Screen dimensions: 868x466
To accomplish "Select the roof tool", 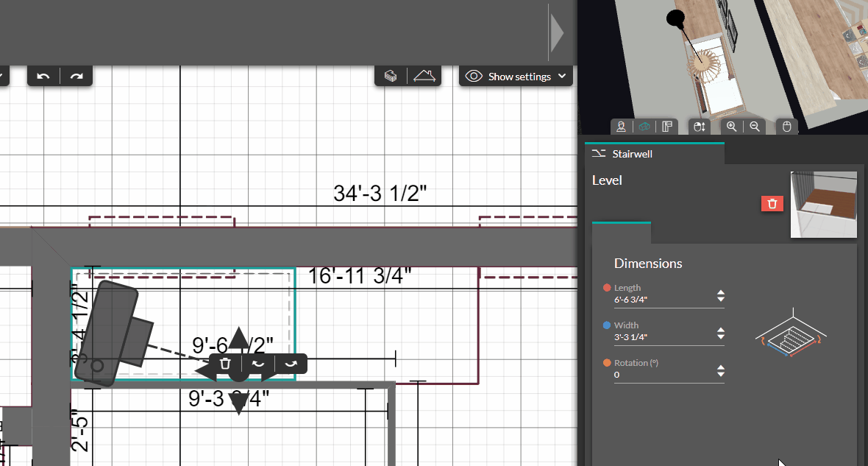I will pyautogui.click(x=425, y=76).
